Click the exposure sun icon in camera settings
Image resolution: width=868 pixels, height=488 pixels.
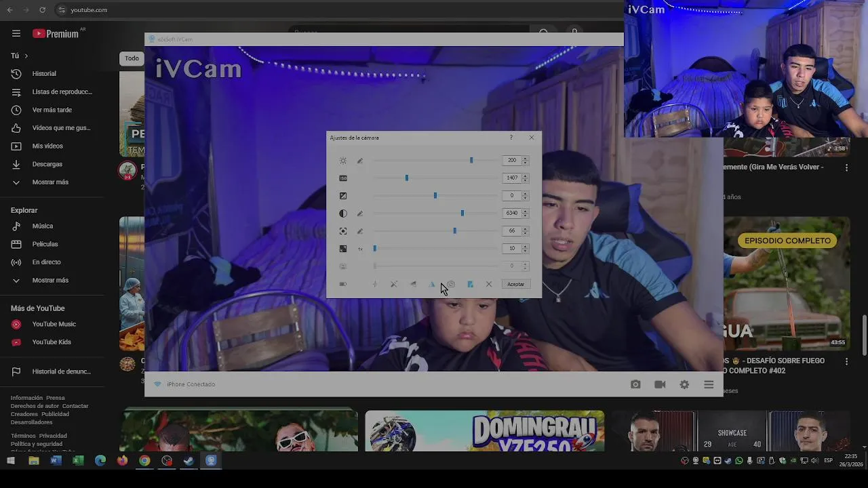(343, 161)
